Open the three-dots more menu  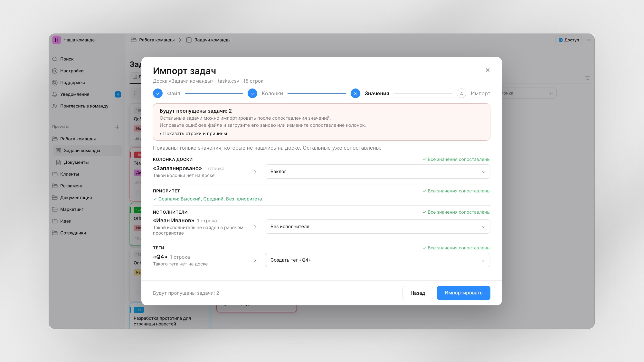[x=589, y=40]
